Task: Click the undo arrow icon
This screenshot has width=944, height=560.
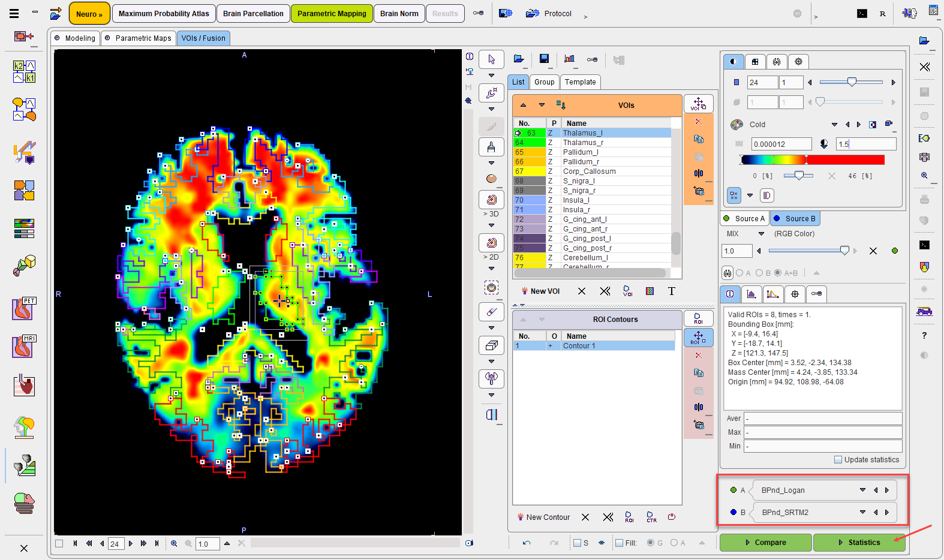Action: (527, 543)
